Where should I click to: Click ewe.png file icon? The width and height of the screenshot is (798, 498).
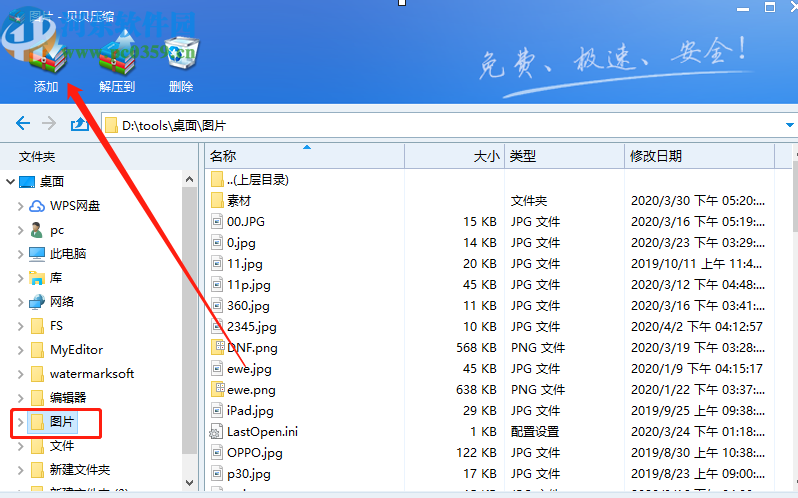coord(218,389)
